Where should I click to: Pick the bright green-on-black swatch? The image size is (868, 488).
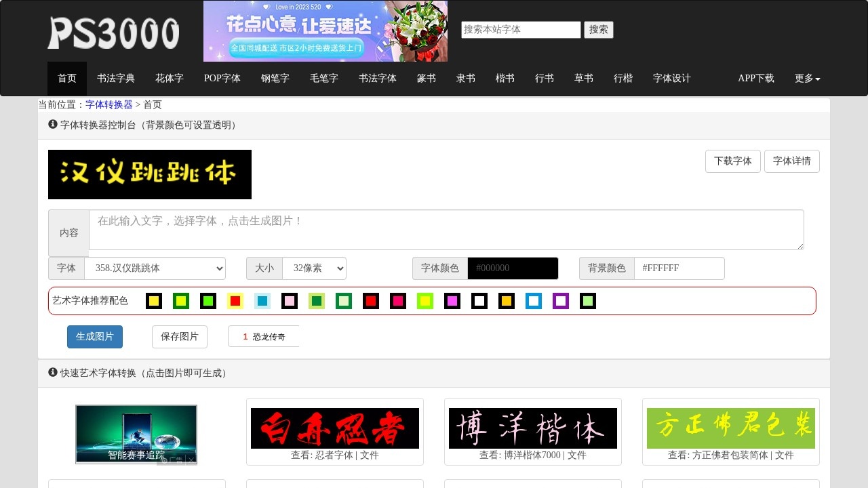pos(208,301)
